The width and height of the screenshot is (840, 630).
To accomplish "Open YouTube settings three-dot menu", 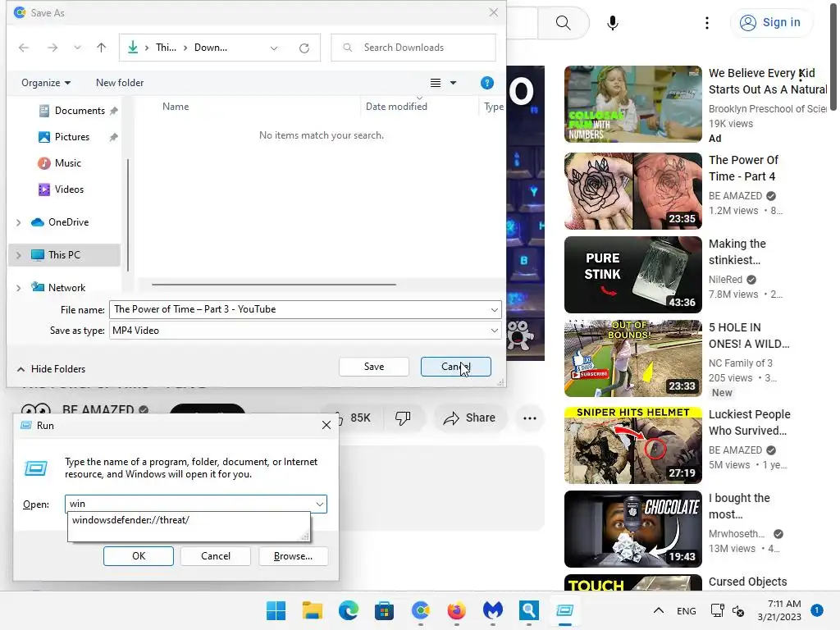I will pyautogui.click(x=706, y=23).
